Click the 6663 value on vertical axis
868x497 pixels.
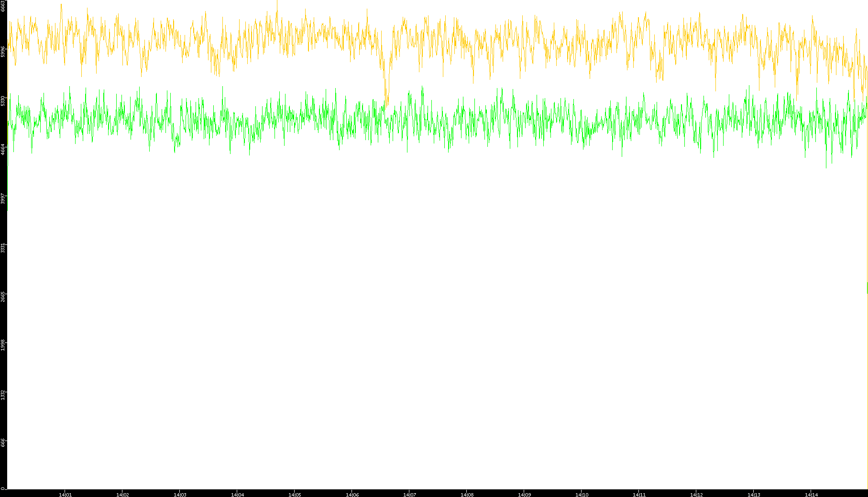coord(3,5)
